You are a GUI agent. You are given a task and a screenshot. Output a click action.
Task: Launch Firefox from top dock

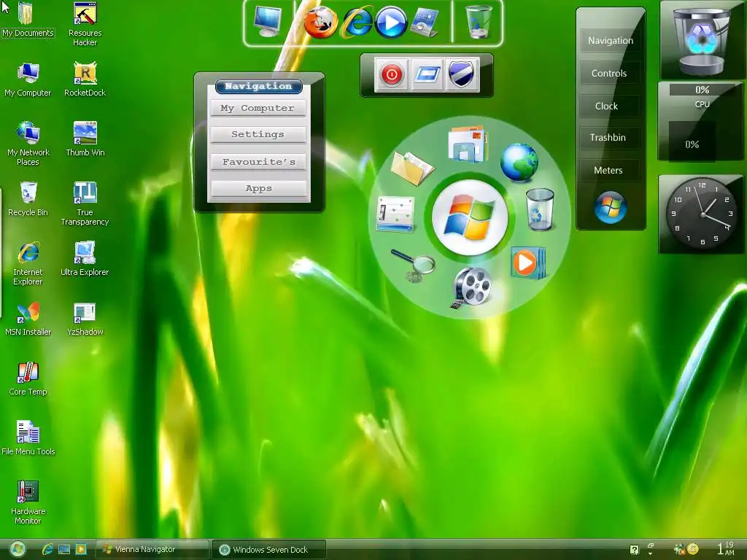click(321, 22)
